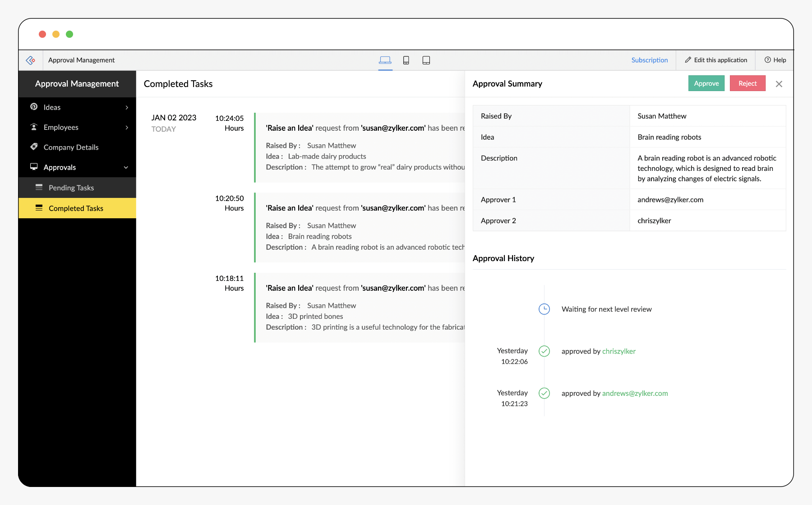Click the Company Details tag icon
Viewport: 812px width, 505px height.
[34, 147]
